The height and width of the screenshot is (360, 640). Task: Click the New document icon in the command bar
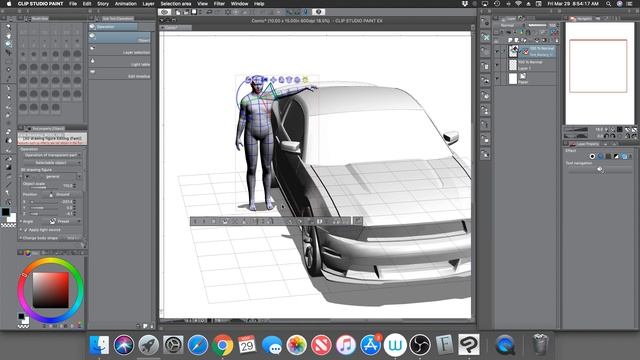tap(178, 12)
